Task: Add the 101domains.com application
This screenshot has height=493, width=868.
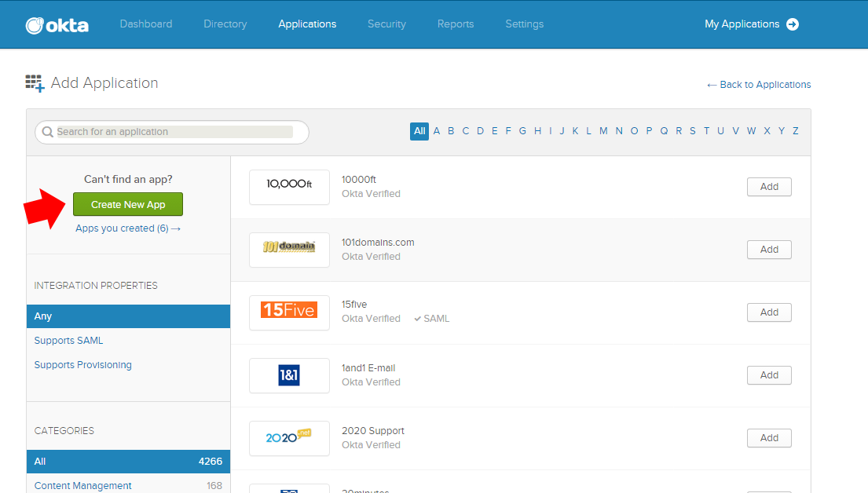Action: tap(769, 250)
